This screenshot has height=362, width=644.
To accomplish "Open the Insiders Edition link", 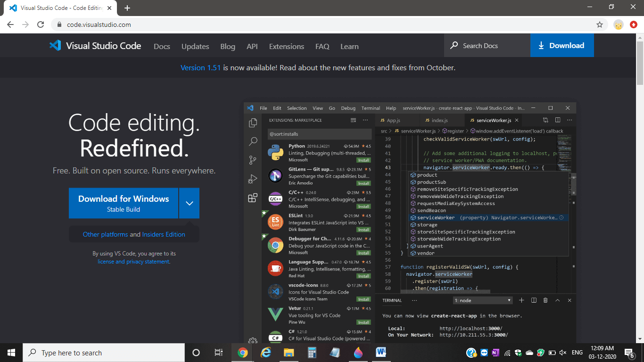I will pos(164,234).
